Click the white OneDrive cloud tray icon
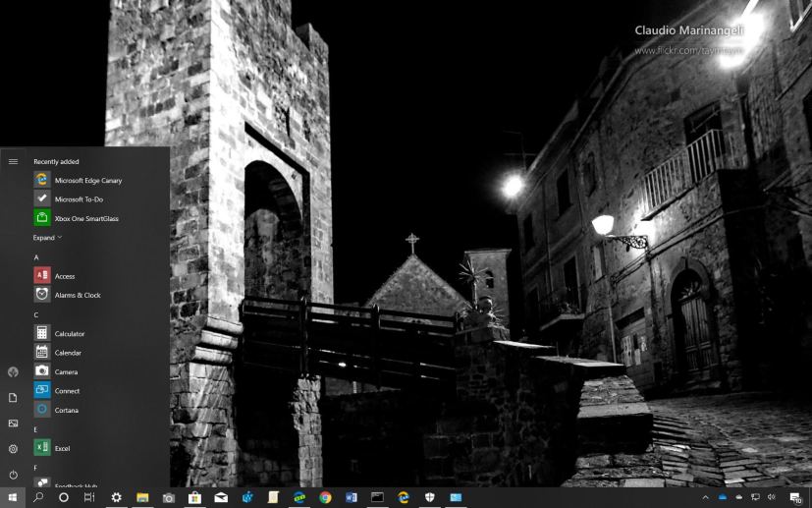This screenshot has width=812, height=508. pyautogui.click(x=738, y=497)
